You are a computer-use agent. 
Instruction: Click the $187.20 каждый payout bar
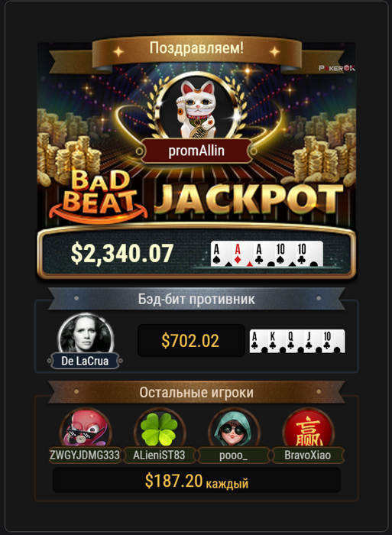(196, 481)
